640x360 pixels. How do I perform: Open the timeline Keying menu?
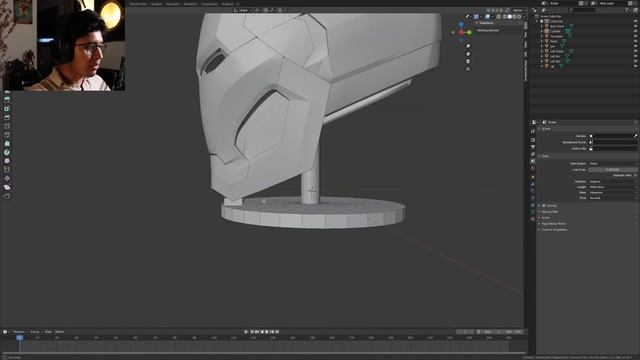(x=35, y=332)
